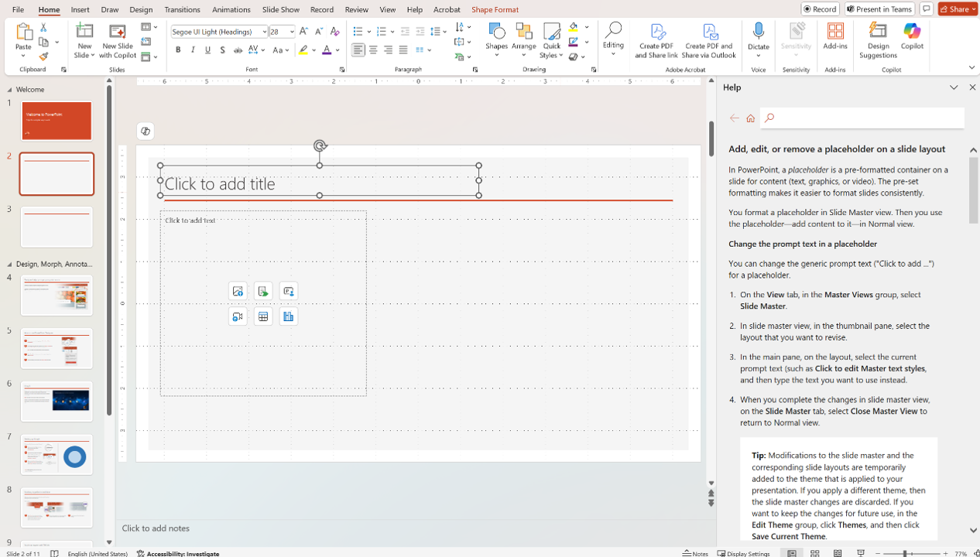The height and width of the screenshot is (557, 980).
Task: Toggle italic formatting
Action: tap(193, 50)
